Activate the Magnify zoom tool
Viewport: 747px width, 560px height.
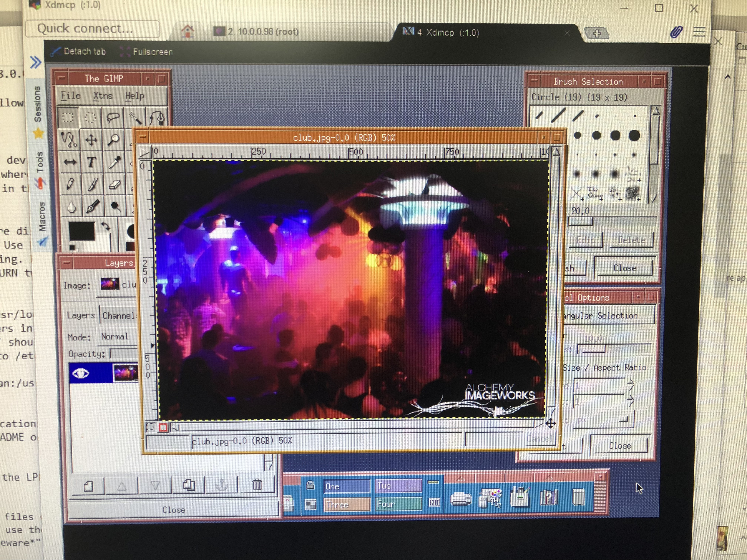click(113, 140)
